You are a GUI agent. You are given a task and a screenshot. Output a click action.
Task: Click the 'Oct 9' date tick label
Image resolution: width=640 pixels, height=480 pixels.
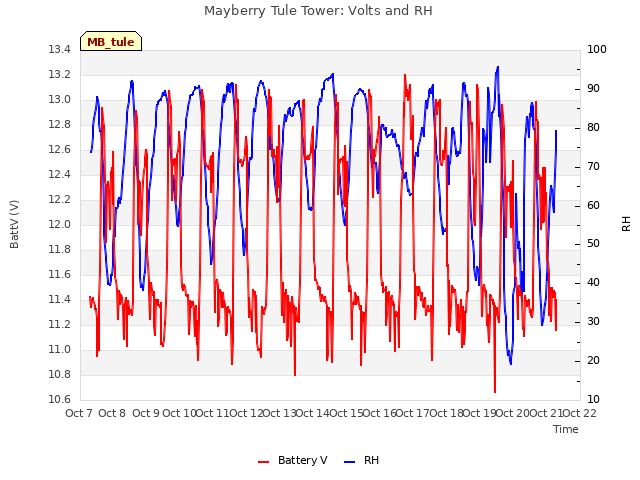coord(146,413)
